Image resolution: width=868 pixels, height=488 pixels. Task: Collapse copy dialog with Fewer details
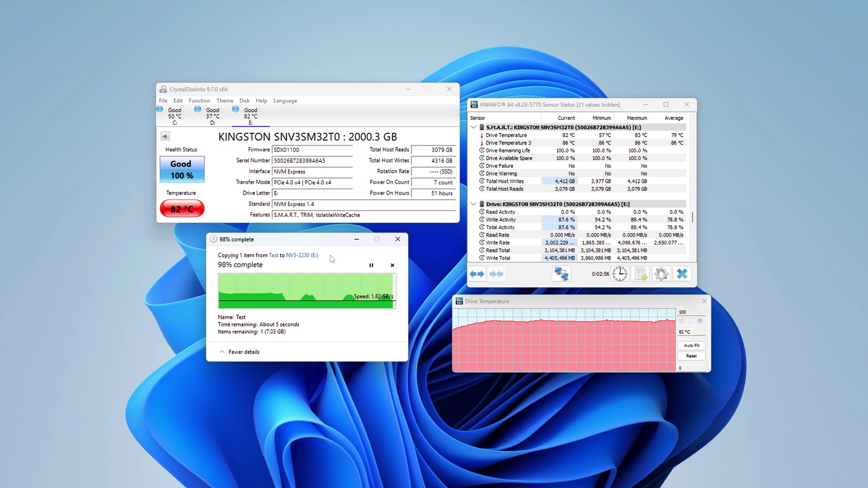click(x=239, y=352)
